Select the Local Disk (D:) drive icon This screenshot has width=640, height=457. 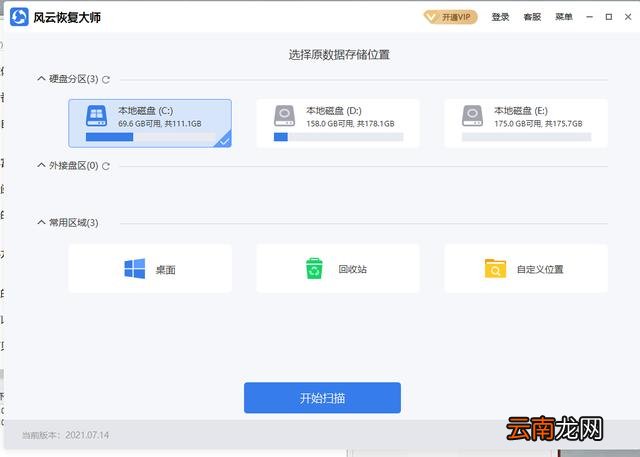point(284,116)
